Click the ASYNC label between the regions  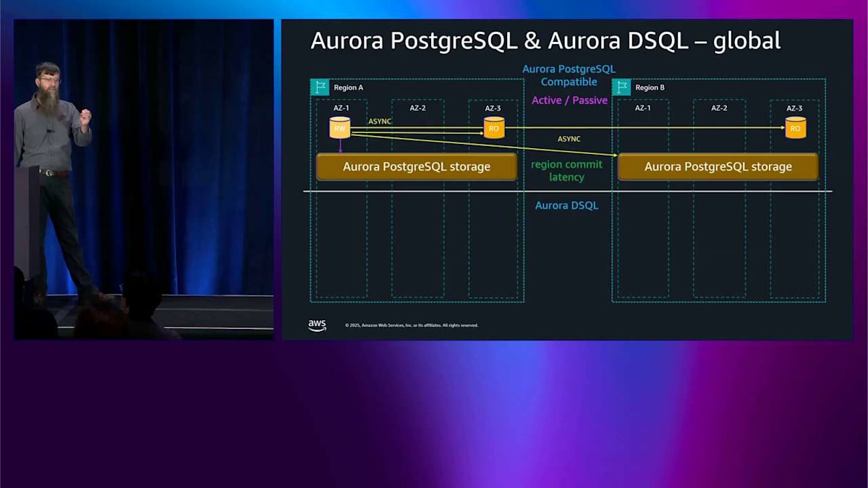(x=569, y=139)
